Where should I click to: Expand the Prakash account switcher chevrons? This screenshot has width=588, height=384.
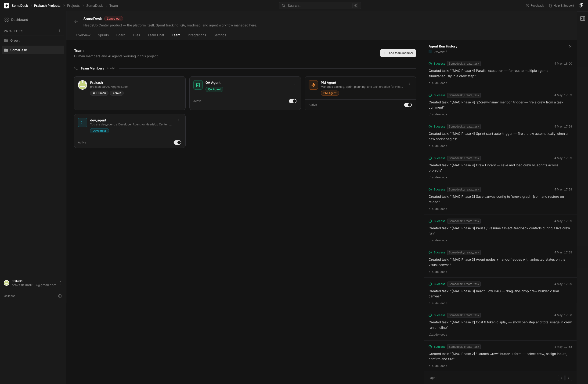61,283
